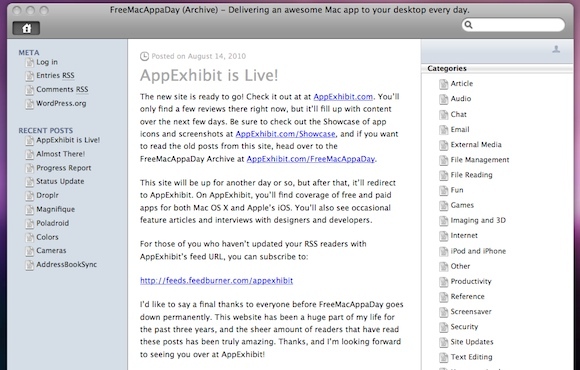Open the feeds.feedburner.com/appexhibit feed link
This screenshot has width=580, height=370.
216,280
